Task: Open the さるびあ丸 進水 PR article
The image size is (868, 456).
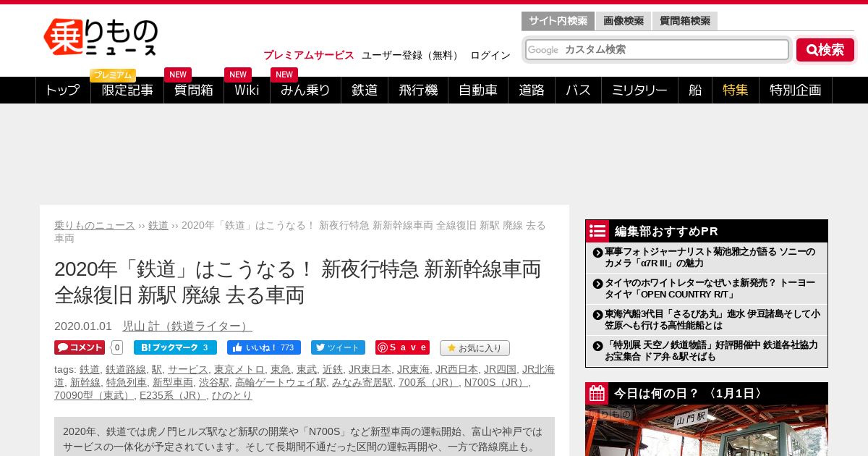Action: tap(712, 319)
